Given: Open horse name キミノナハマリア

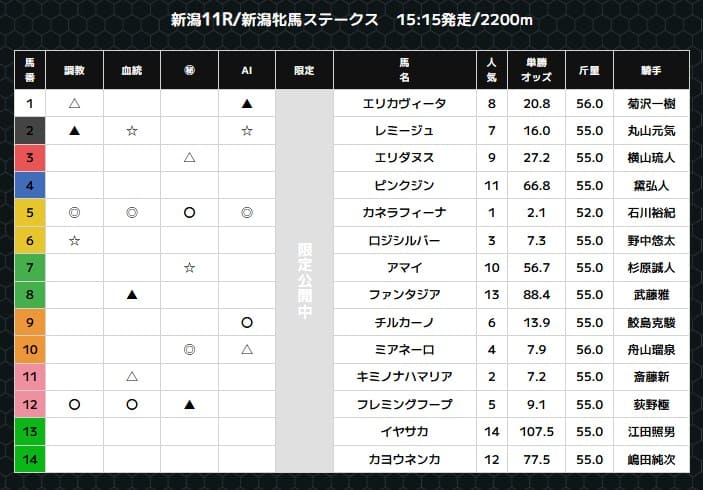Looking at the screenshot, I should pos(405,377).
